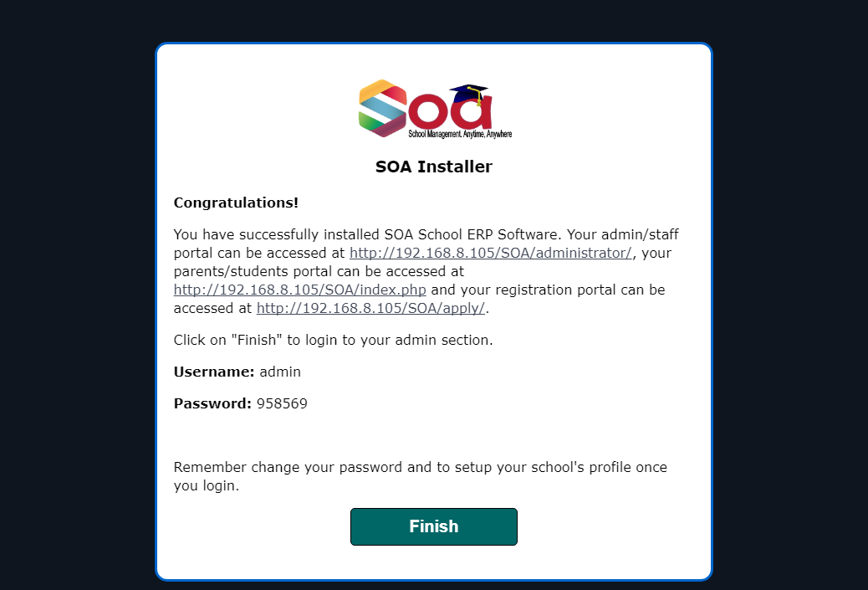Click the 'SOA Installer' heading

tap(433, 167)
